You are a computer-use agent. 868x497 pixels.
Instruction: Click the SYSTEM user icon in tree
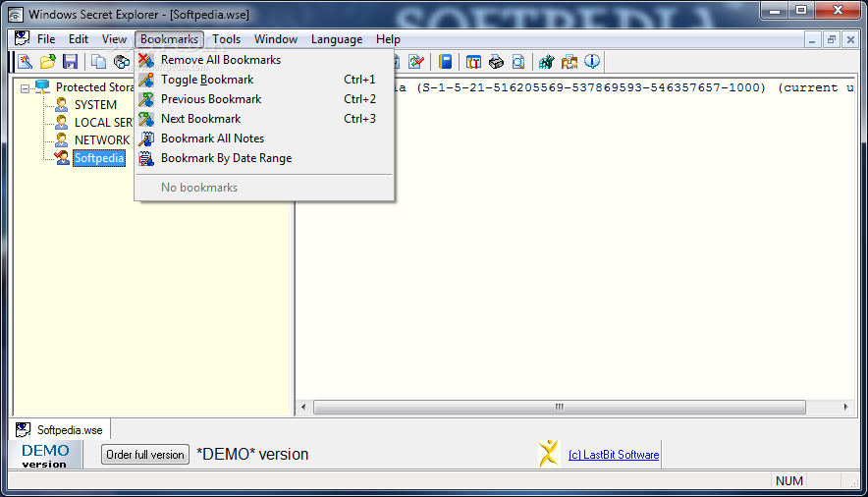(x=62, y=104)
